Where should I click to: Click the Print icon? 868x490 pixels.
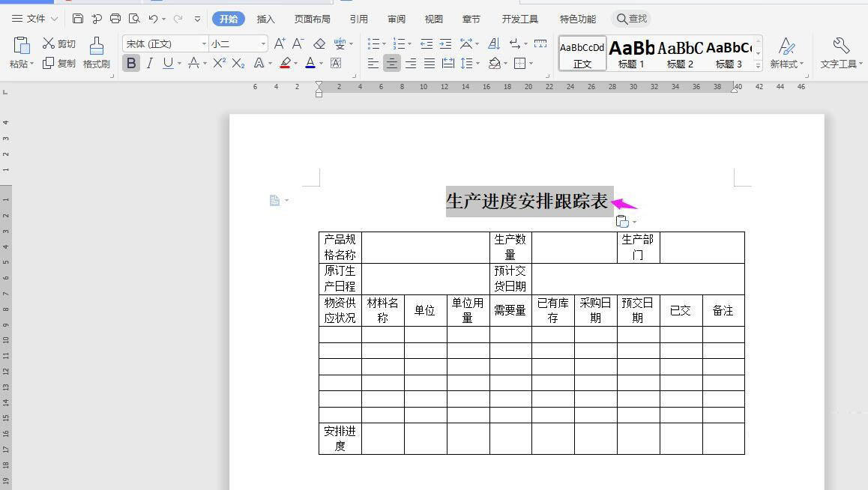115,19
